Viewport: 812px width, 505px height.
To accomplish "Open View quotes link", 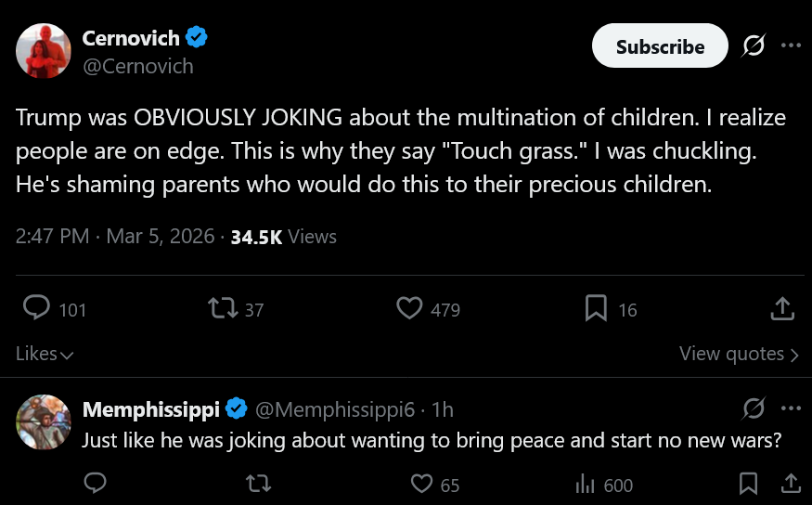I will point(739,354).
